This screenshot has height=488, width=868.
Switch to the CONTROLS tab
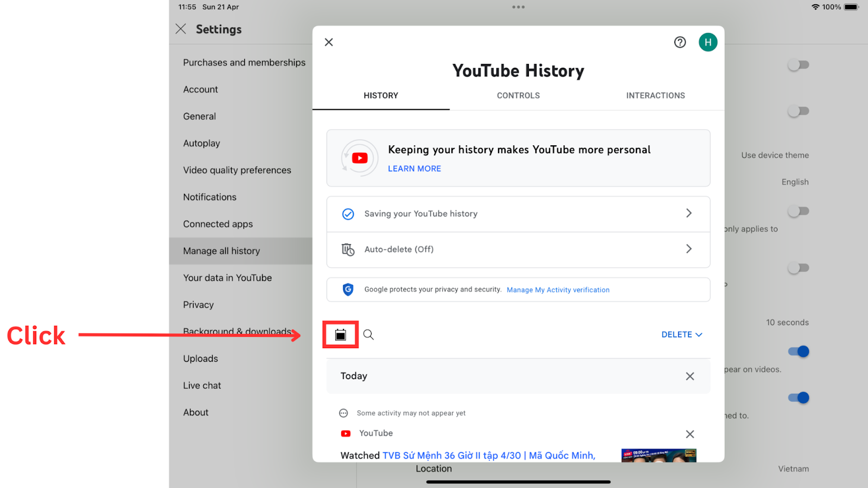click(518, 95)
